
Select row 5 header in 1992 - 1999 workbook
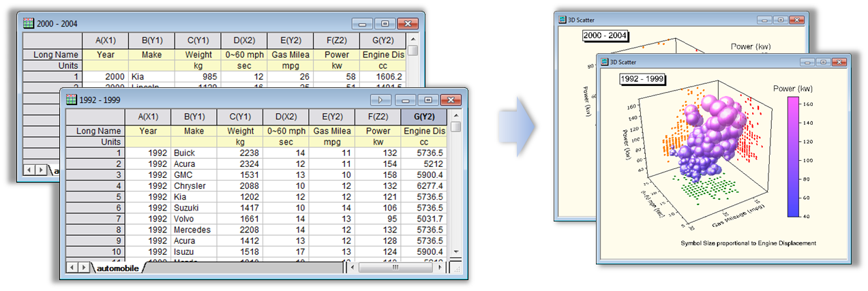[x=95, y=196]
